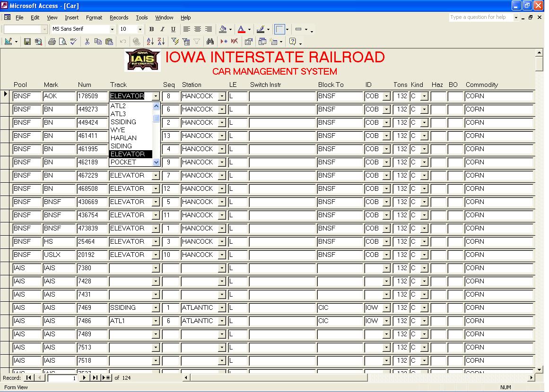The width and height of the screenshot is (549, 392).
Task: Click Filter By Selection icon
Action: pyautogui.click(x=175, y=42)
